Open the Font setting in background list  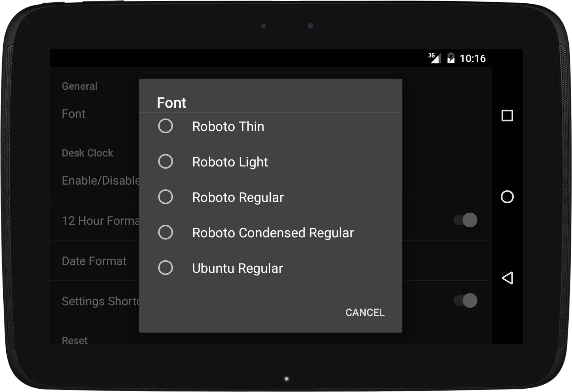[x=74, y=114]
